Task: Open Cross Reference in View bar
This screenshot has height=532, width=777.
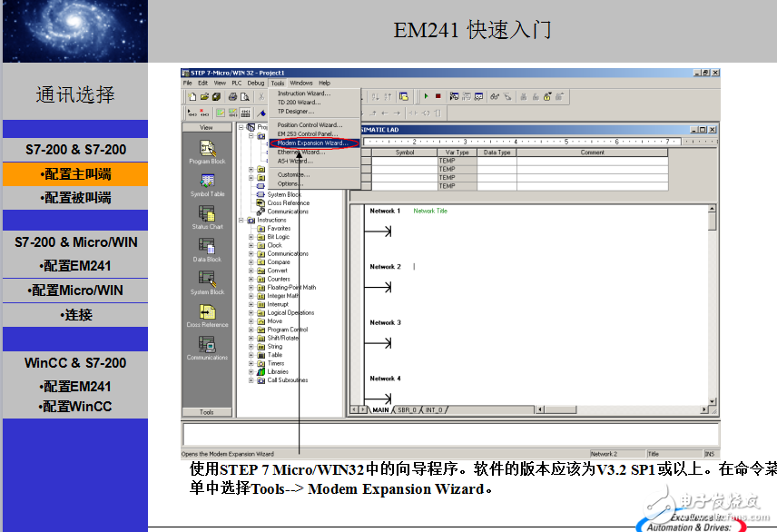Action: coord(207,316)
